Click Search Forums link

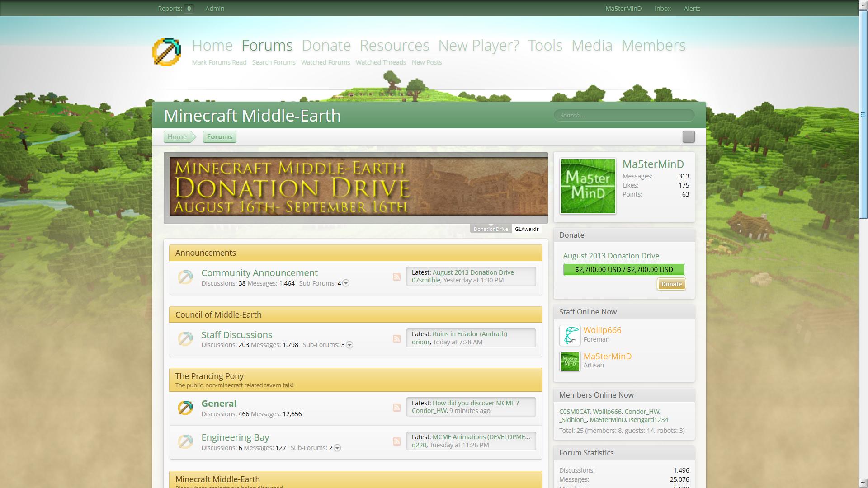[x=274, y=62]
